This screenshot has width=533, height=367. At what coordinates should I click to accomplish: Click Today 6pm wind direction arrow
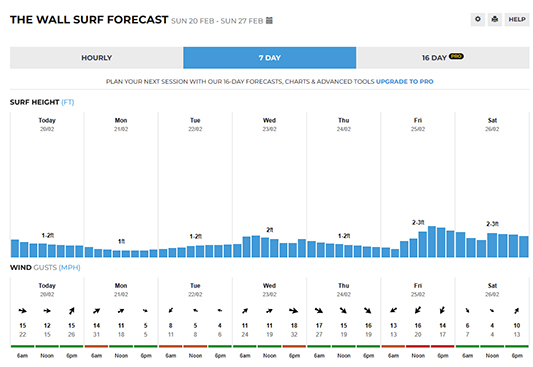pyautogui.click(x=71, y=311)
